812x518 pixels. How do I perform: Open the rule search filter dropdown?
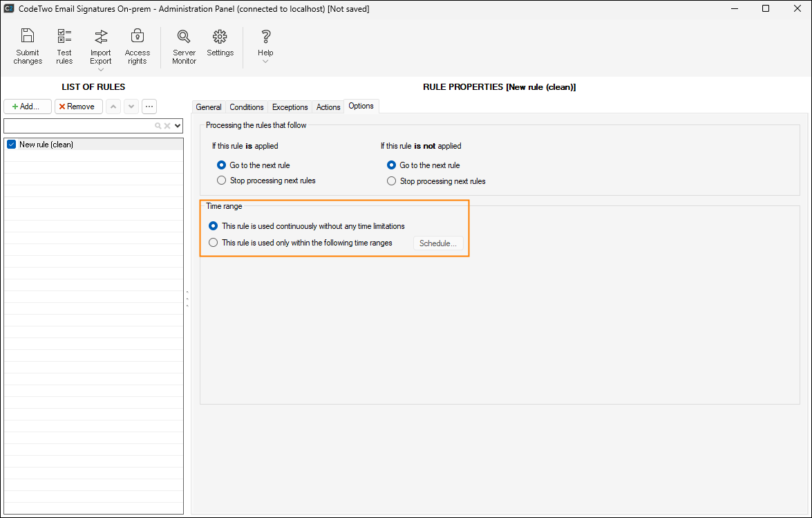click(x=178, y=126)
